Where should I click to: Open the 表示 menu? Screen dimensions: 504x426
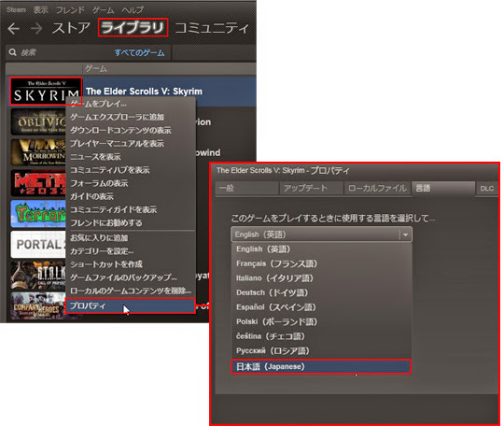tap(40, 10)
